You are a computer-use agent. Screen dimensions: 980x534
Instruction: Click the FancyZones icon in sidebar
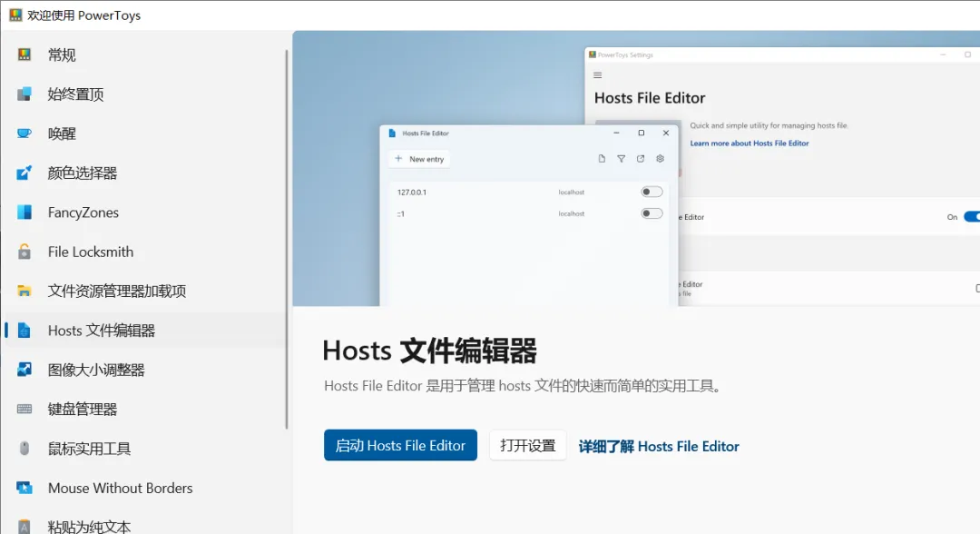pos(24,212)
